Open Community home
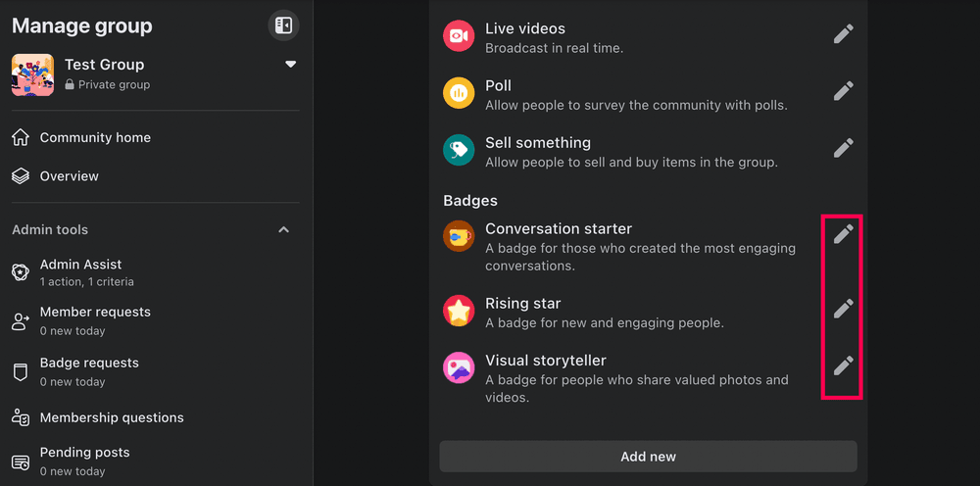980x486 pixels. tap(95, 138)
